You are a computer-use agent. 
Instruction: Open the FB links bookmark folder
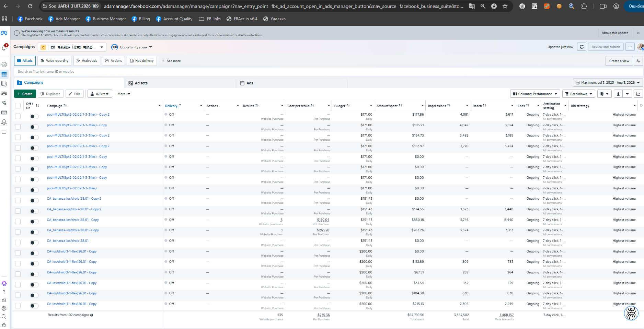[210, 19]
